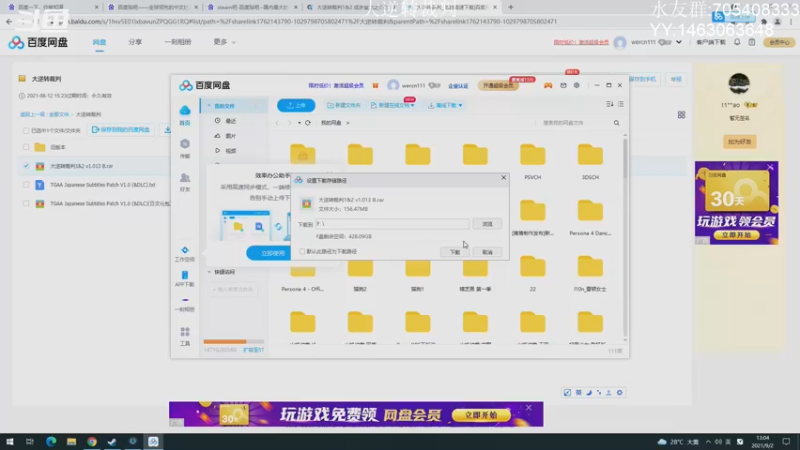
Task: Switch to list view icon in the client
Action: click(x=620, y=104)
